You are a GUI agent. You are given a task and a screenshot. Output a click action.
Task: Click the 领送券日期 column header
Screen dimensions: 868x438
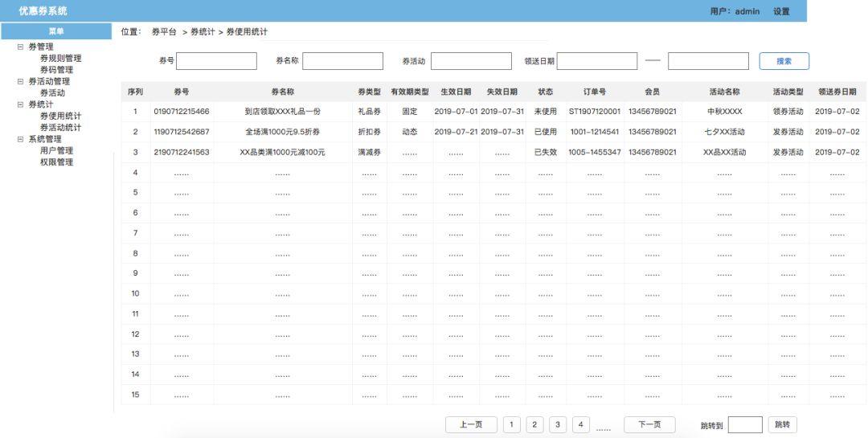coord(837,92)
